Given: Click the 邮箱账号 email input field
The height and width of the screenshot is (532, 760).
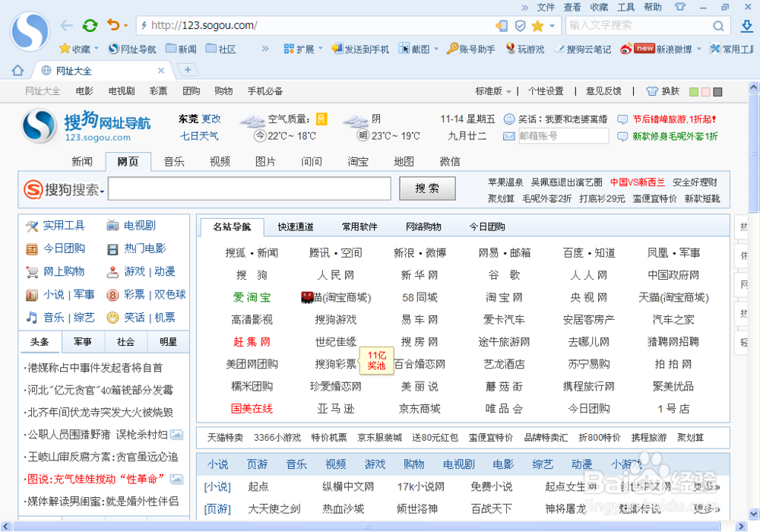Looking at the screenshot, I should [563, 136].
